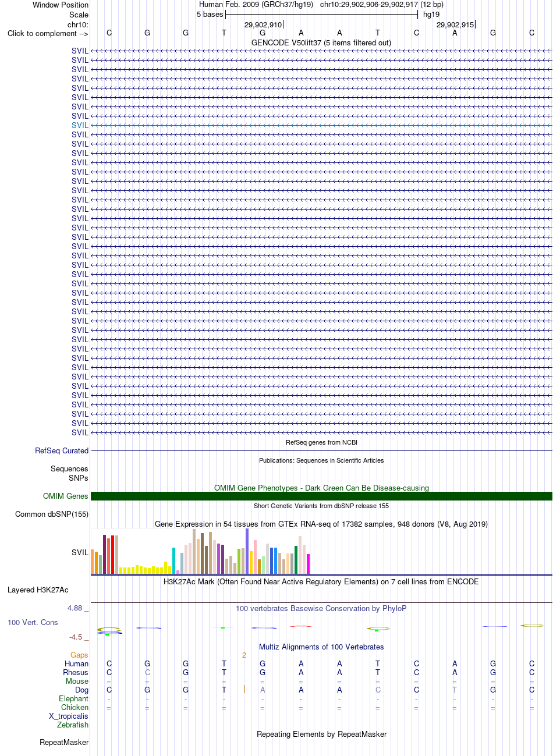Click the orange "Gaps" row label
This screenshot has height=756, width=553.
(79, 655)
